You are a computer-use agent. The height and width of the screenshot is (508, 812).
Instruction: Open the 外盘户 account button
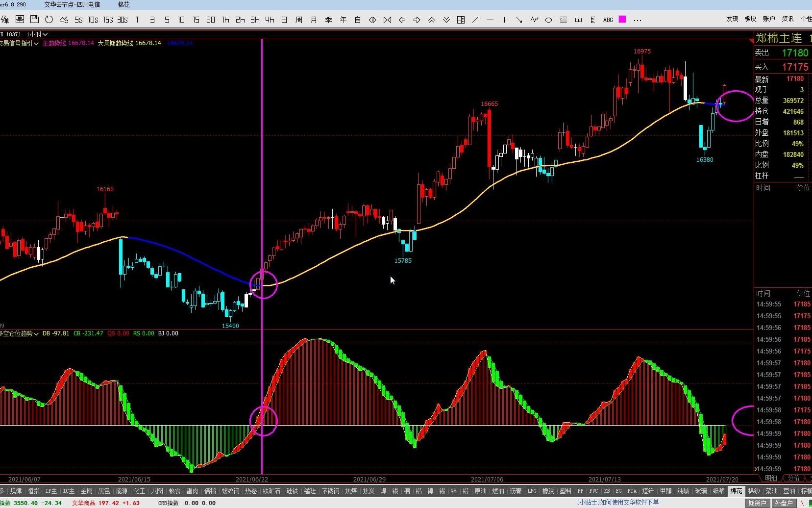tap(783, 503)
